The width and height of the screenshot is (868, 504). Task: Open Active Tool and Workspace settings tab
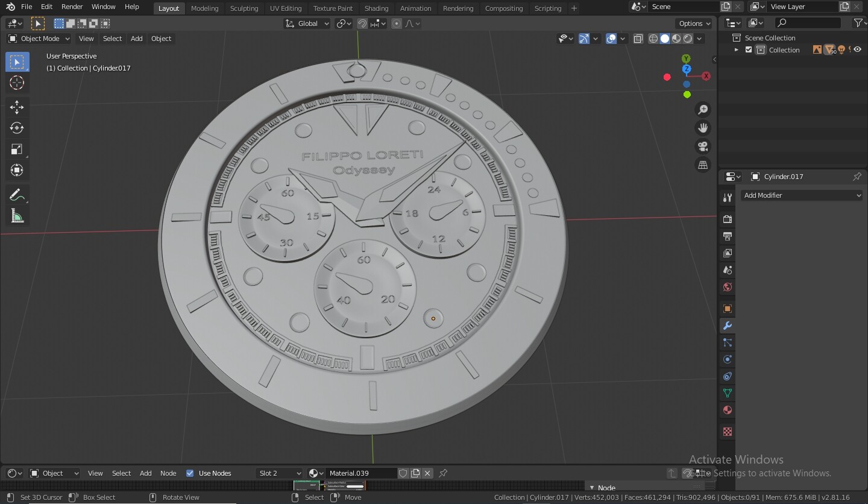pos(728,198)
